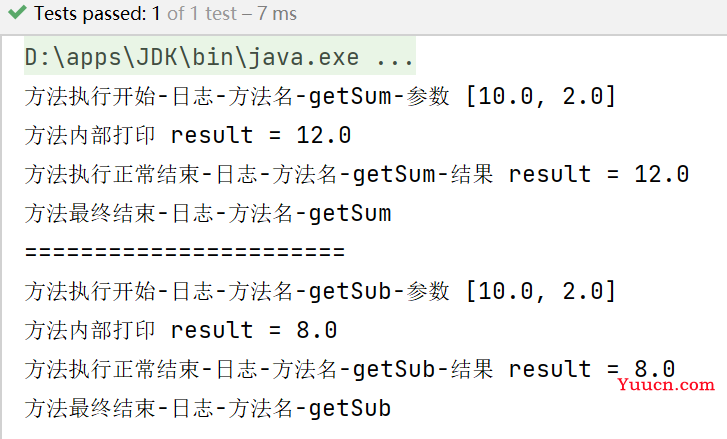Click the getSub method start log line

pyautogui.click(x=320, y=291)
